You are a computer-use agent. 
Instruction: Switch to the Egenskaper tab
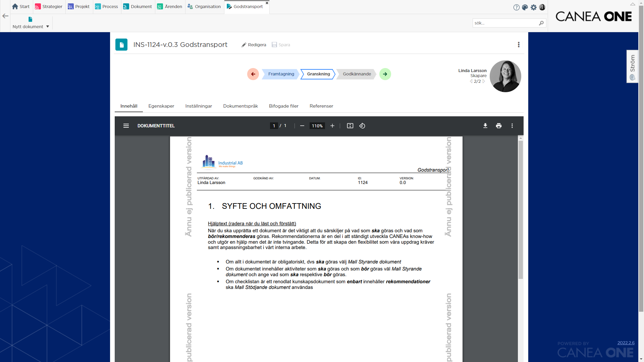tap(161, 106)
